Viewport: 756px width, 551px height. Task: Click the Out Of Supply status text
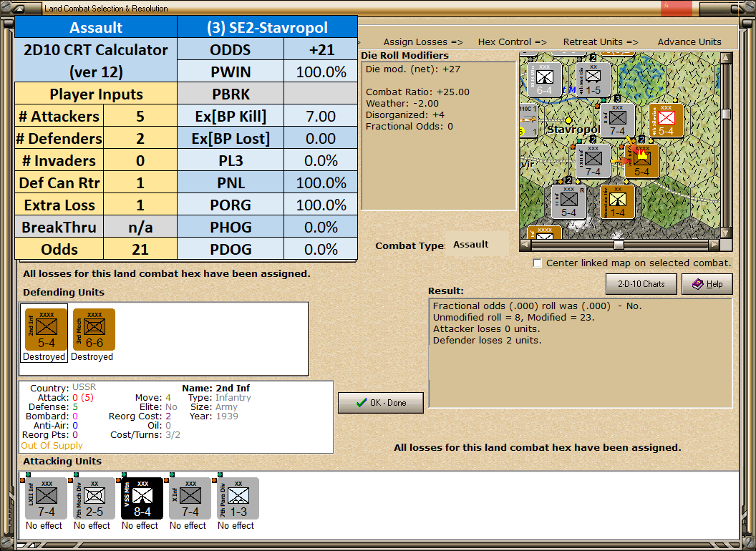tap(52, 445)
